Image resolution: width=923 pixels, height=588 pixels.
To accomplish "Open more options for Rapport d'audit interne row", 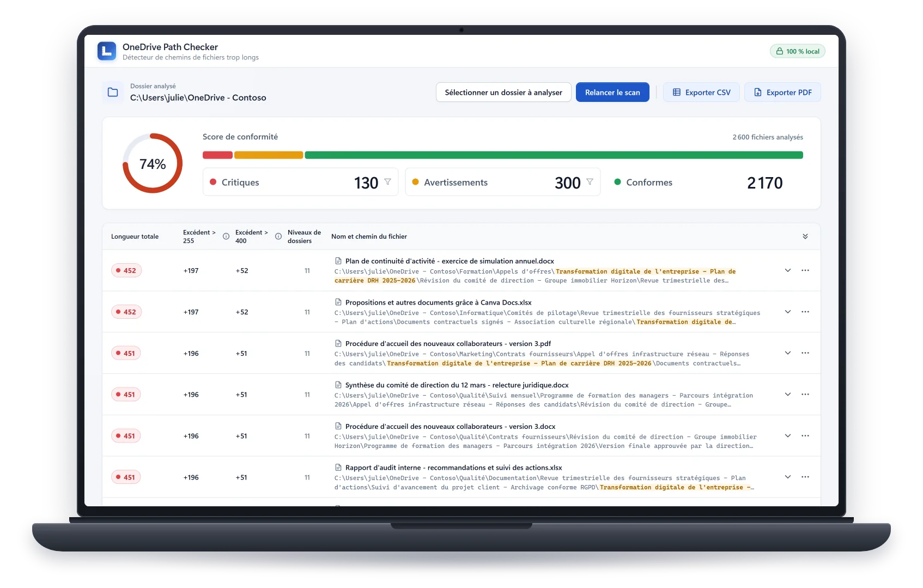I will (805, 477).
